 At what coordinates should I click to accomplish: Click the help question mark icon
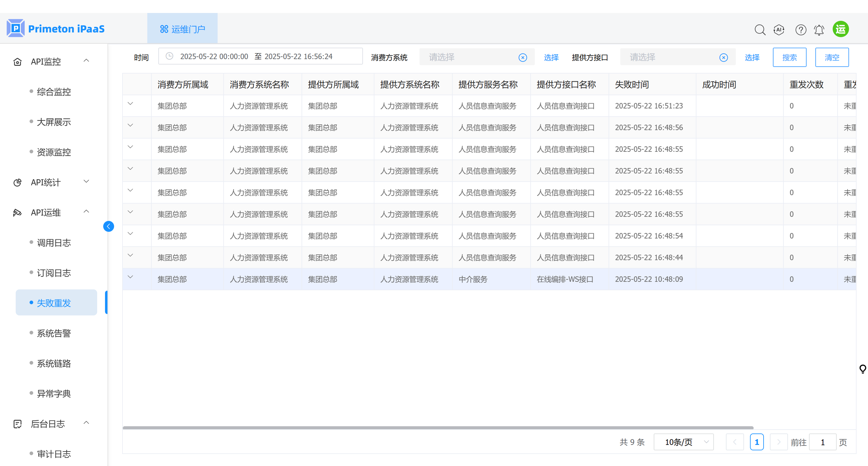(800, 30)
